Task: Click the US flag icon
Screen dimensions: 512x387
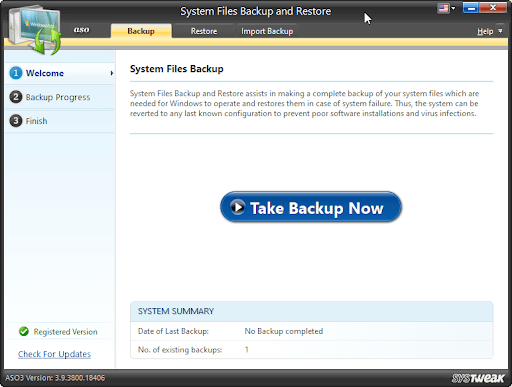Action: pyautogui.click(x=443, y=8)
